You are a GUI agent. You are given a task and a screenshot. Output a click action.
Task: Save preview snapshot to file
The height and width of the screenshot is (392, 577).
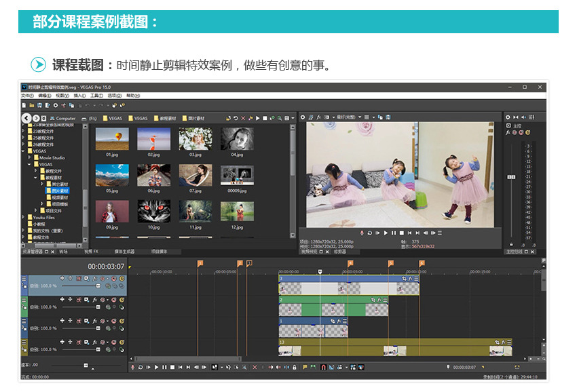pos(388,117)
